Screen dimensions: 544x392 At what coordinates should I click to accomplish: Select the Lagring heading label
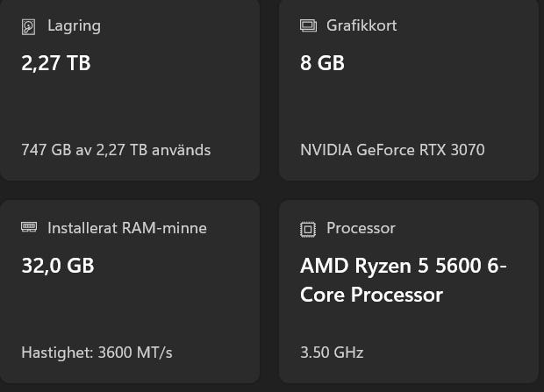click(74, 26)
